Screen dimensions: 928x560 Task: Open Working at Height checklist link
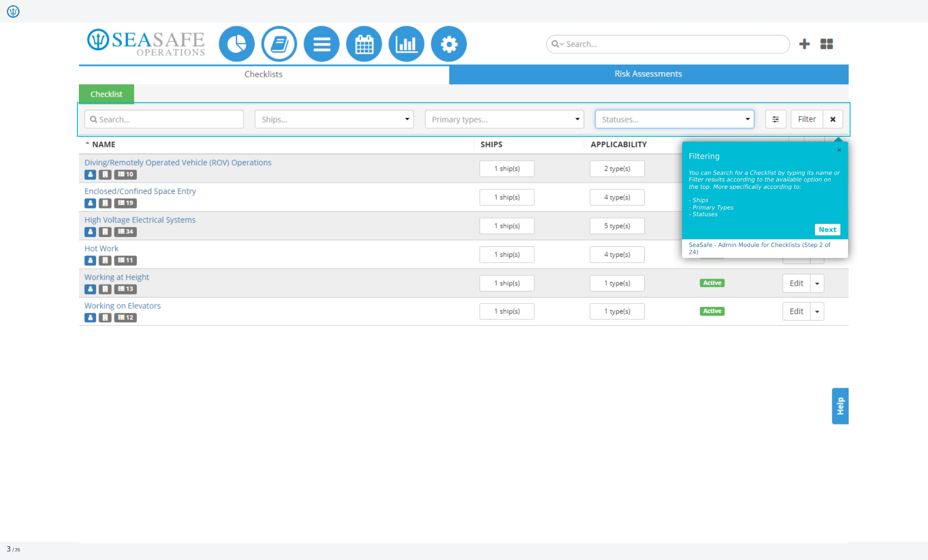click(117, 277)
